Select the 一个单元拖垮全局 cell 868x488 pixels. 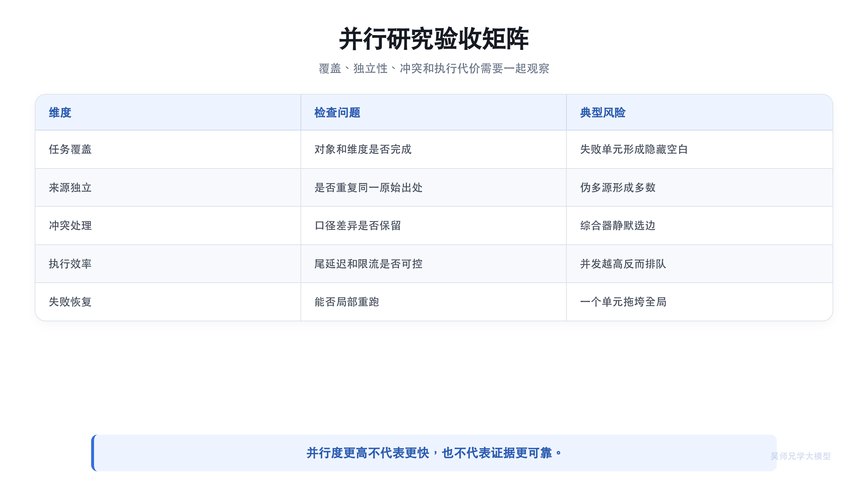coord(699,302)
